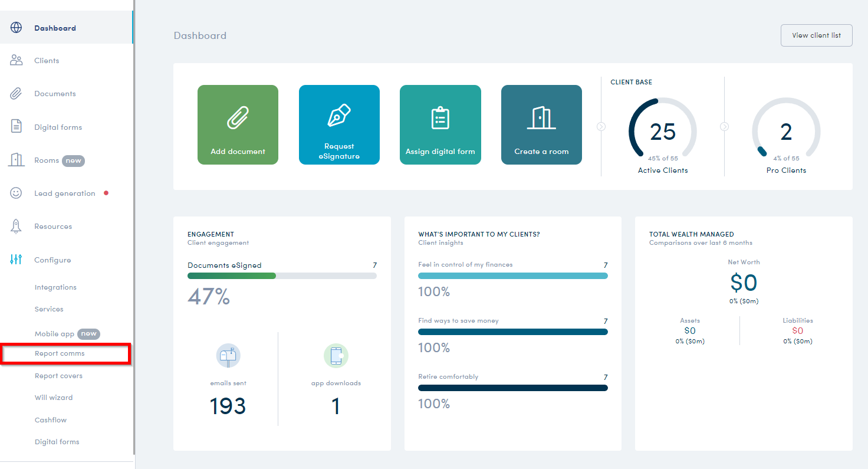Select Integrations under Configure
The width and height of the screenshot is (868, 469).
click(x=55, y=287)
